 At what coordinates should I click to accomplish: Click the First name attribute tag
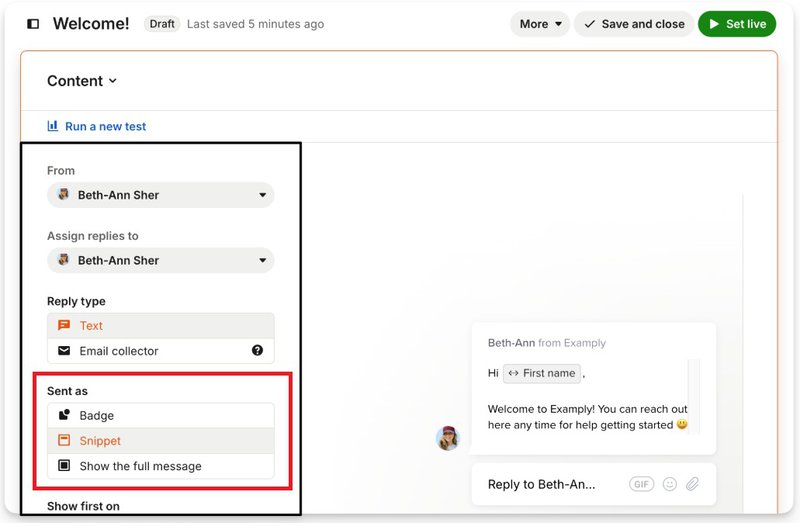click(542, 373)
